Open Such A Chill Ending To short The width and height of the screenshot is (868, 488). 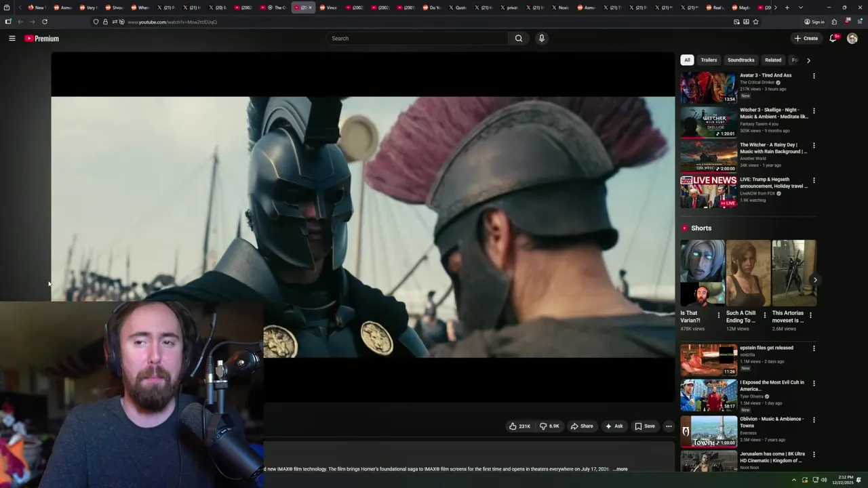(749, 272)
